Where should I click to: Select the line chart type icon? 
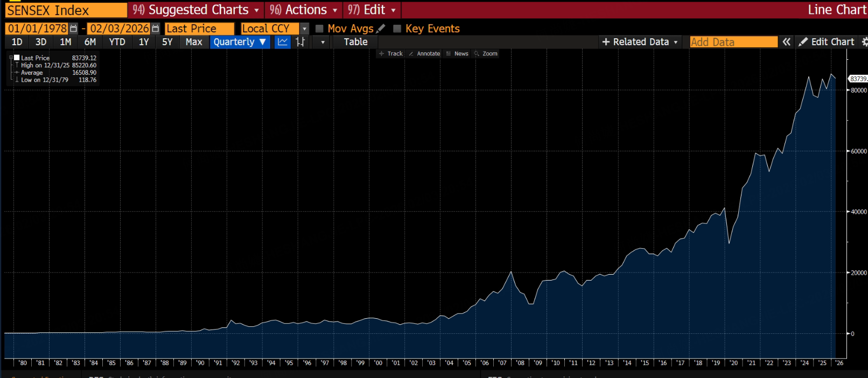(283, 42)
